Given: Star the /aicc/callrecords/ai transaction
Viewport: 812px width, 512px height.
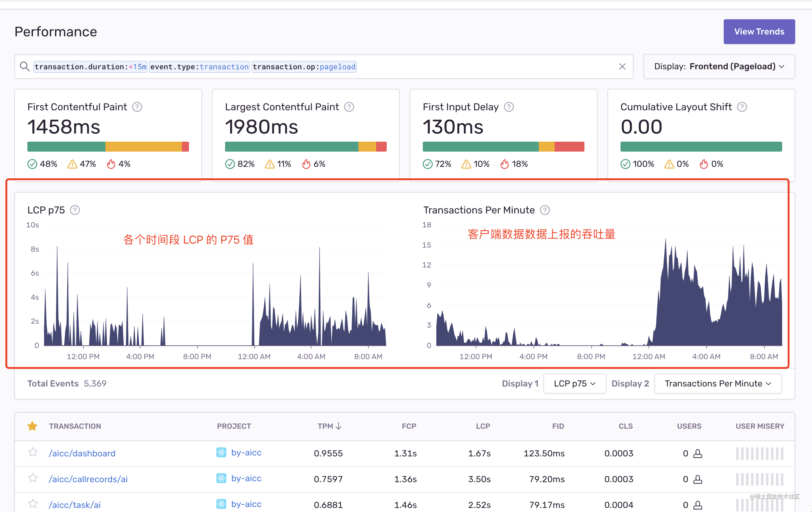Looking at the screenshot, I should click(33, 478).
